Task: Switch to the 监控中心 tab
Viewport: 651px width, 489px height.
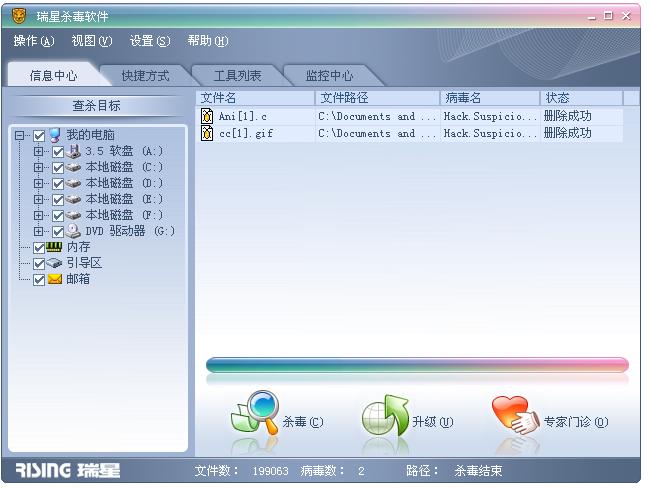Action: pyautogui.click(x=329, y=76)
